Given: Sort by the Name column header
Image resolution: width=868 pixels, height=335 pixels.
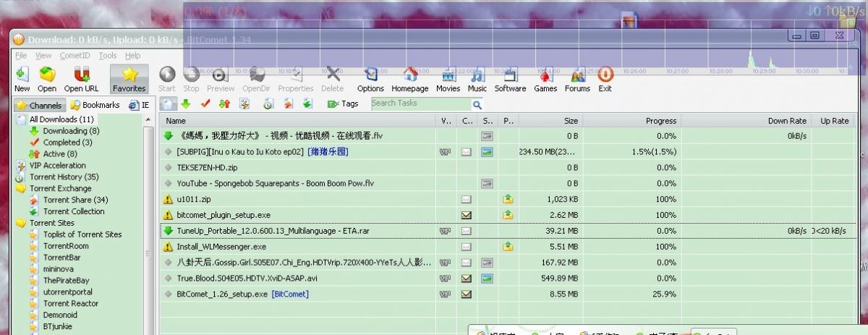Looking at the screenshot, I should pos(299,122).
